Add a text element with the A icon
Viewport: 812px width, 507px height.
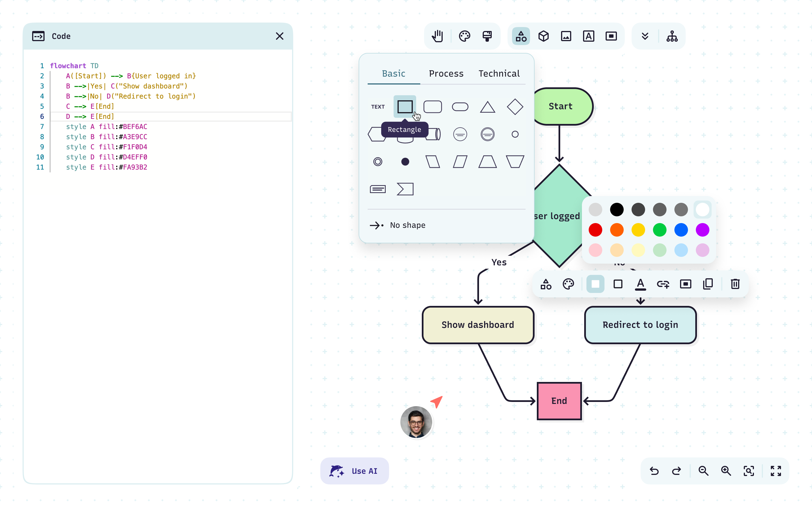point(588,36)
